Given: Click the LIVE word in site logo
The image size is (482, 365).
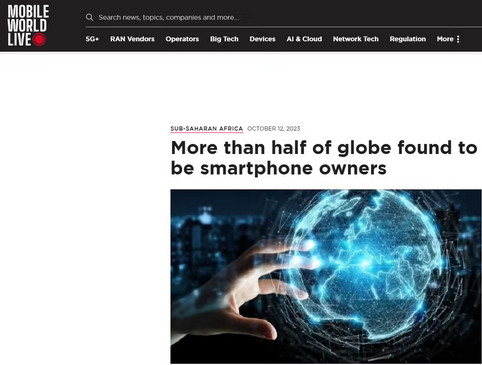Looking at the screenshot, I should 19,40.
